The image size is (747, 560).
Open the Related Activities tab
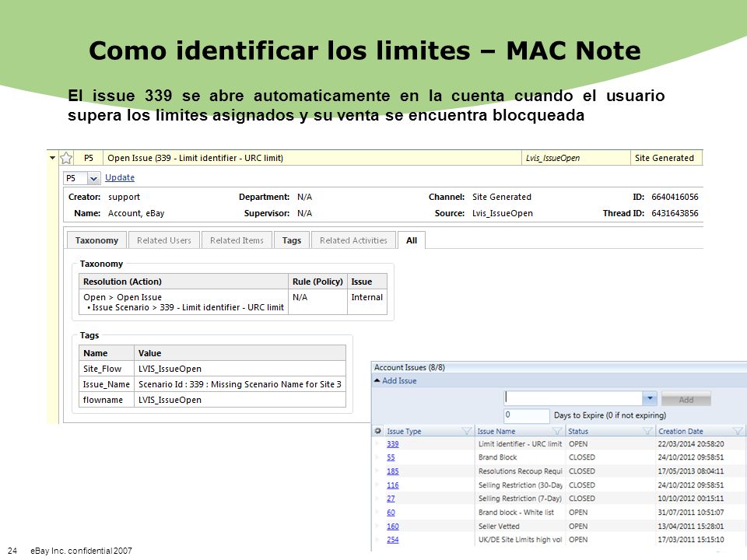coord(353,240)
